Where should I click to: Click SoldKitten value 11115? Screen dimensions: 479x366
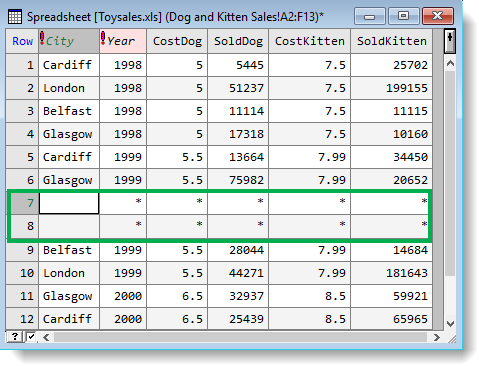(x=392, y=111)
